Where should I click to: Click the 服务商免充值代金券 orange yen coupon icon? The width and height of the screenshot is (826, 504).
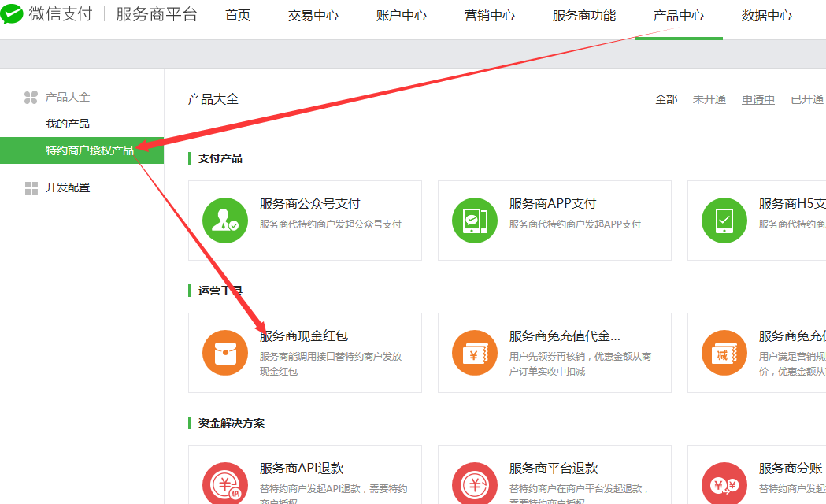tap(475, 352)
